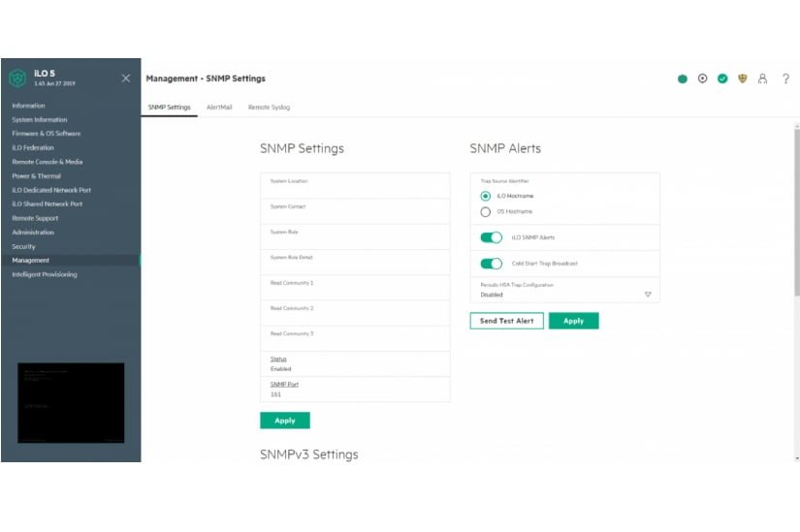Switch to the AlertMail tab

219,108
